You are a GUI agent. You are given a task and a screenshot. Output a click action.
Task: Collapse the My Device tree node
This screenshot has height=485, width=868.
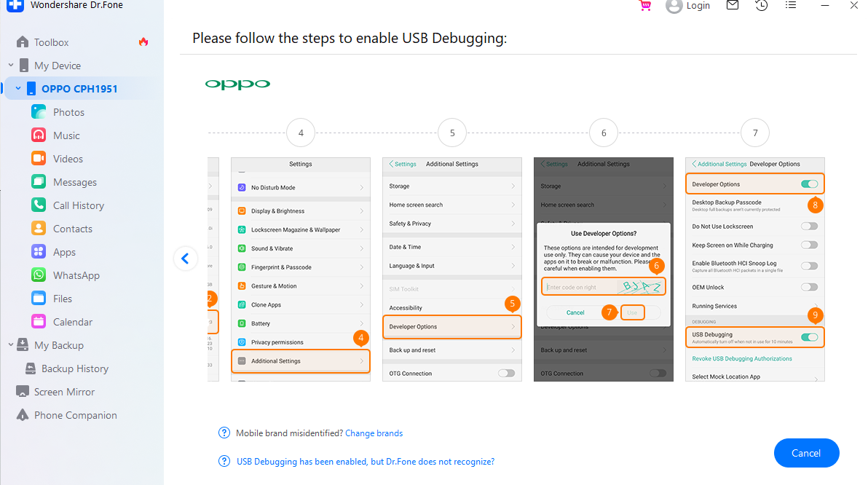coord(11,66)
